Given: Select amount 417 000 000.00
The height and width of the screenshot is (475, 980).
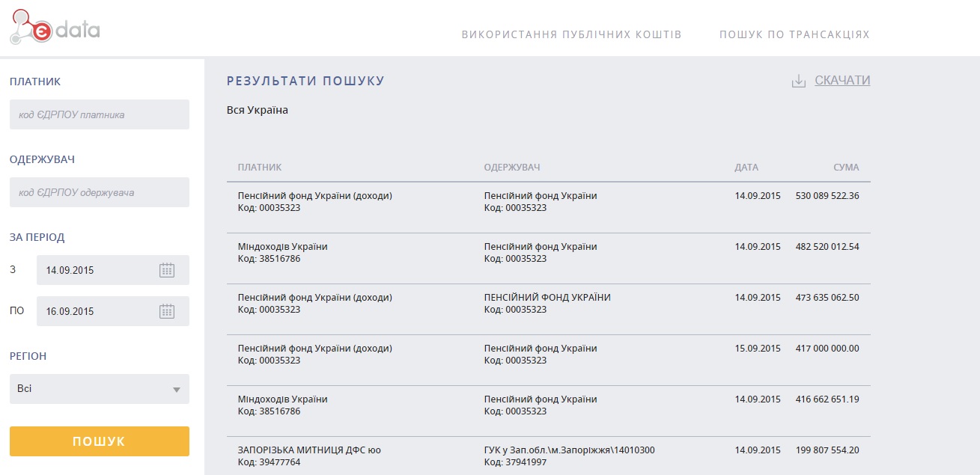Looking at the screenshot, I should pos(827,349).
